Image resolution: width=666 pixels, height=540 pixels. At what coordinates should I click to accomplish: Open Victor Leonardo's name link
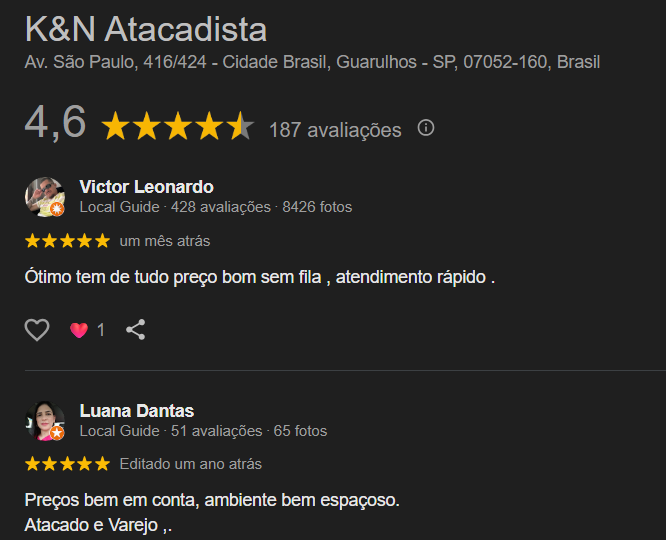point(147,187)
